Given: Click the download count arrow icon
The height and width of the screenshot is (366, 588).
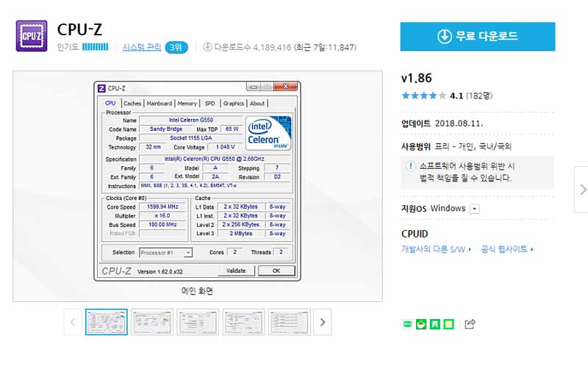Looking at the screenshot, I should [207, 46].
